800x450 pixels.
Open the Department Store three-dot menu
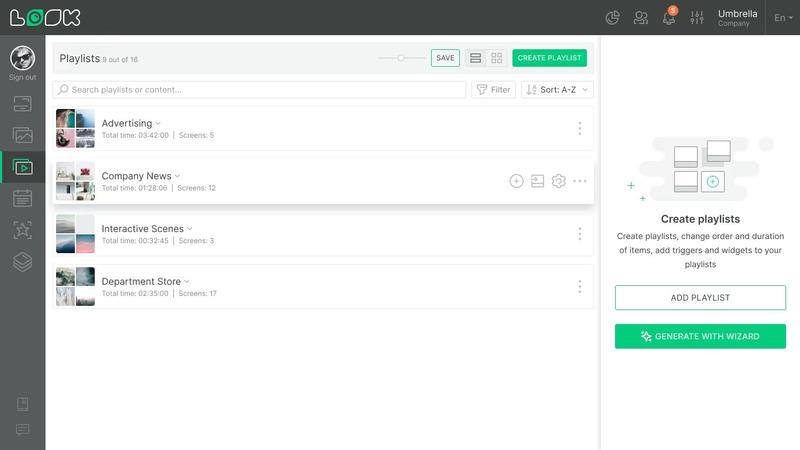point(580,287)
